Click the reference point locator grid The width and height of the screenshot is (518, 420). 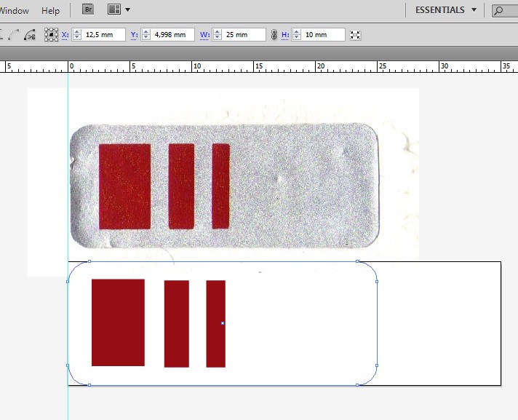(x=51, y=34)
